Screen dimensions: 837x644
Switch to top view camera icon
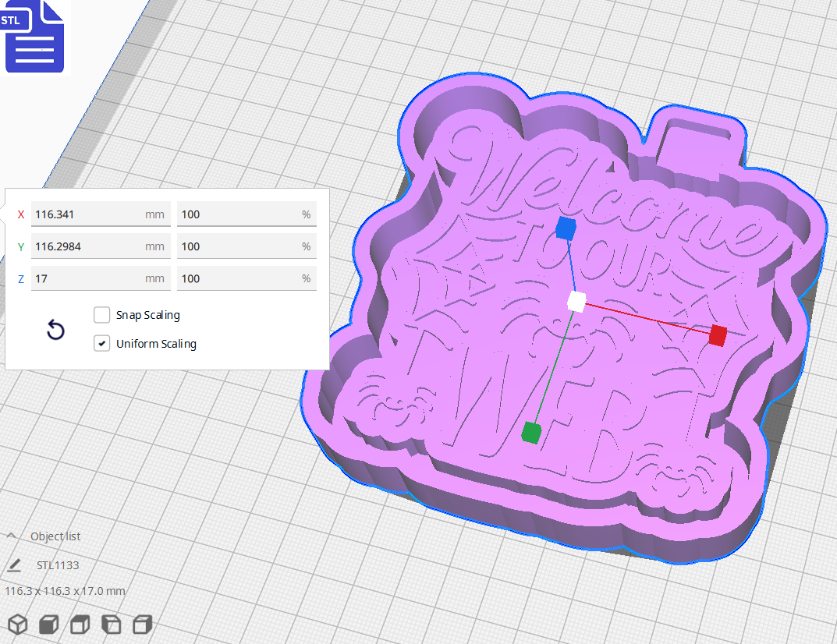click(79, 625)
